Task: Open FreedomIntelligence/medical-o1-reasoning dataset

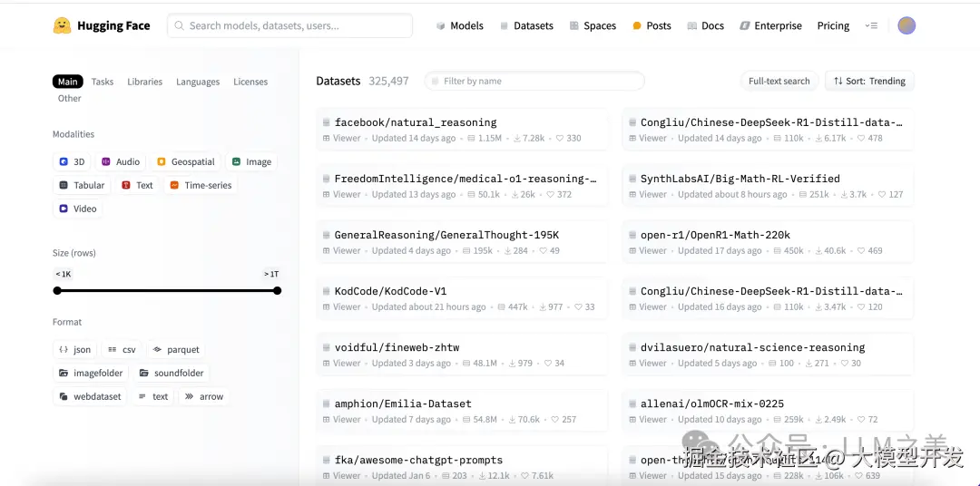Action: pos(462,186)
